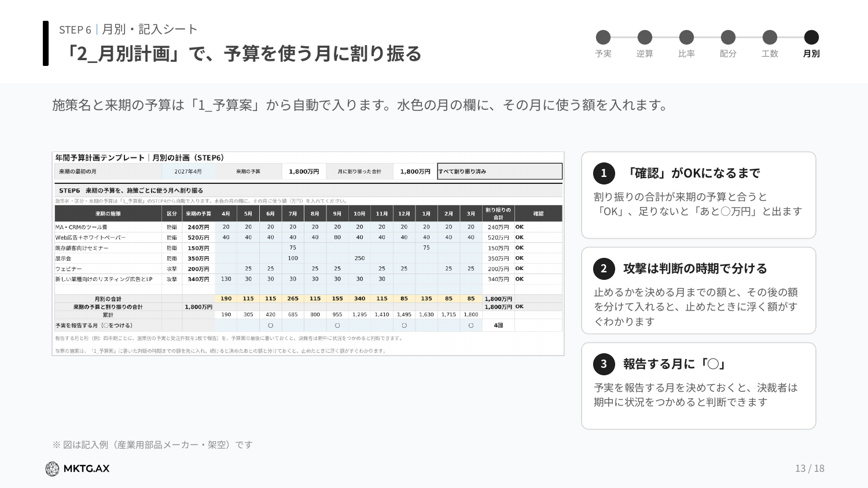Click the "月別の合計" row label
Viewport: 868px width, 488px height.
(x=108, y=299)
